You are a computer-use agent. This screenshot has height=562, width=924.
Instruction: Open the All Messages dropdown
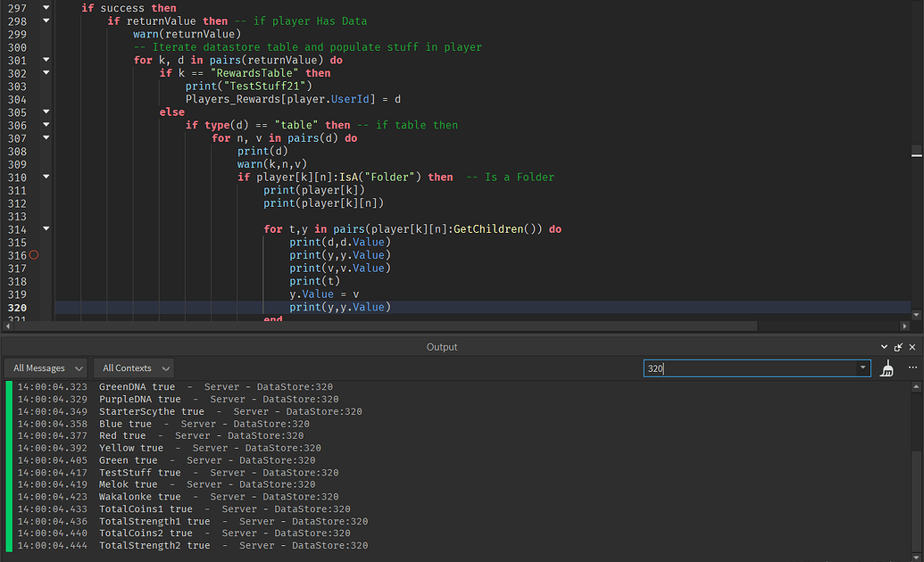point(46,368)
